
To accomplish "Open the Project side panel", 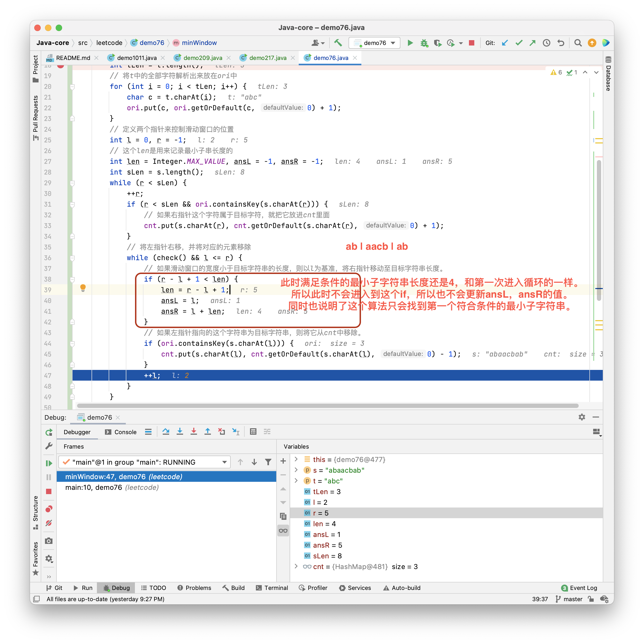I will click(x=35, y=69).
